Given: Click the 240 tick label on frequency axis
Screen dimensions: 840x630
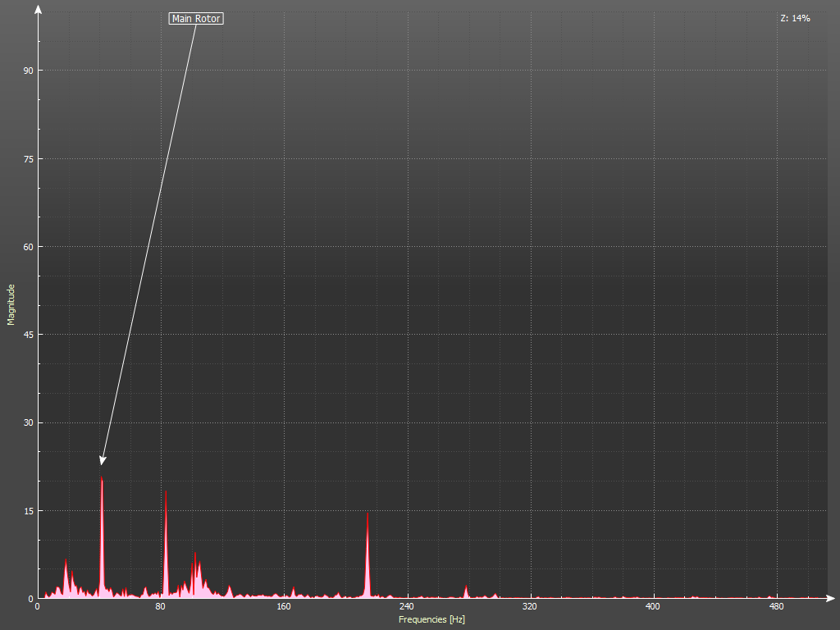Looking at the screenshot, I should [407, 607].
